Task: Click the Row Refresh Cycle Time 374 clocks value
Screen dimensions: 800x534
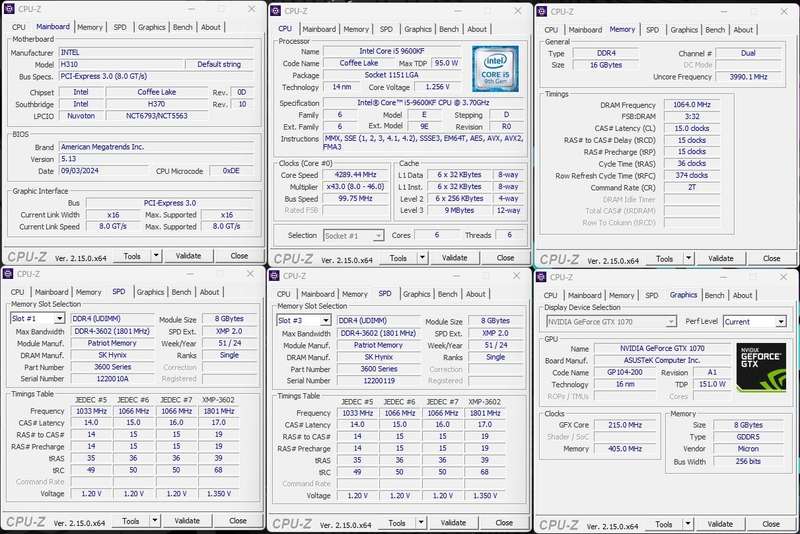Action: pyautogui.click(x=692, y=175)
